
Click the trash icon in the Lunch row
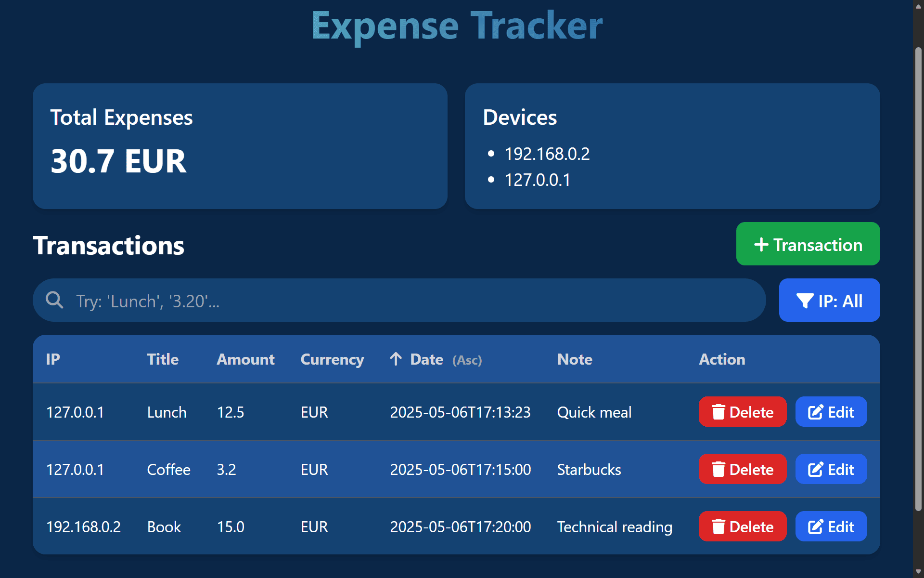718,412
